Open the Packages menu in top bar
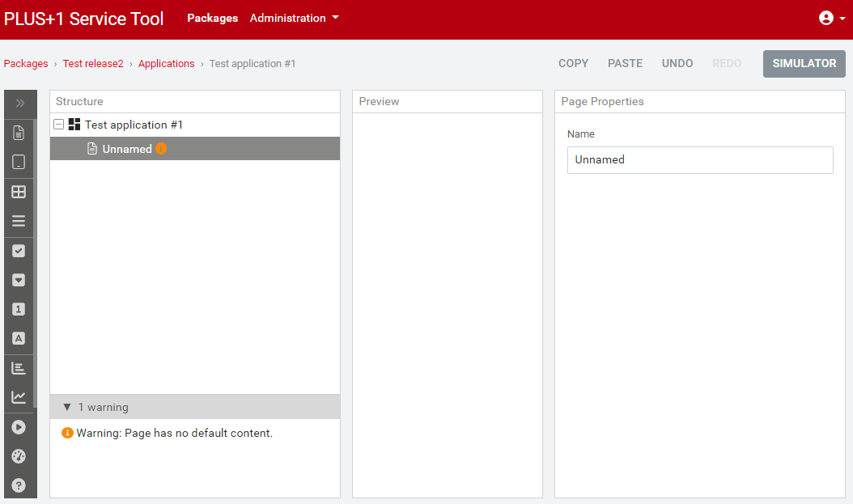The height and width of the screenshot is (504, 853). click(x=212, y=17)
